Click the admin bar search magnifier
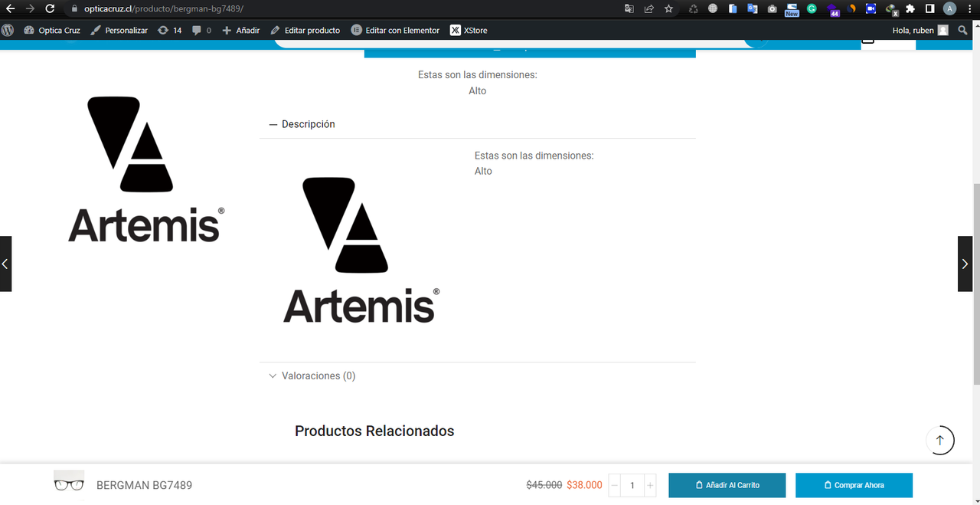The width and height of the screenshot is (980, 505). [963, 30]
